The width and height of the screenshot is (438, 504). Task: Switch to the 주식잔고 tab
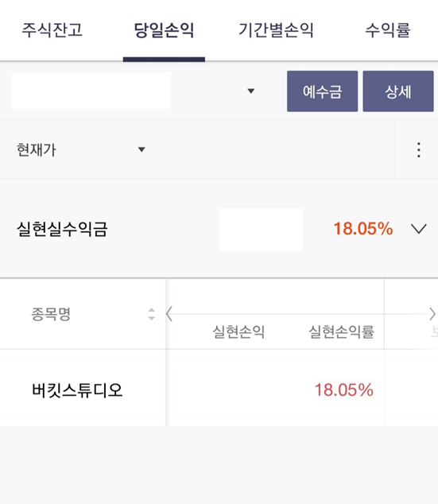coord(52,30)
